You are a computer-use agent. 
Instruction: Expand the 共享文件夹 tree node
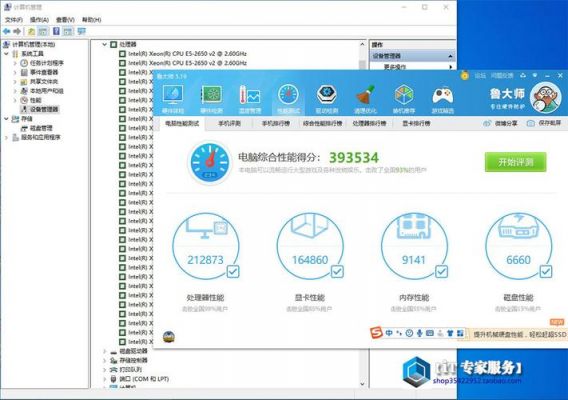[15, 82]
